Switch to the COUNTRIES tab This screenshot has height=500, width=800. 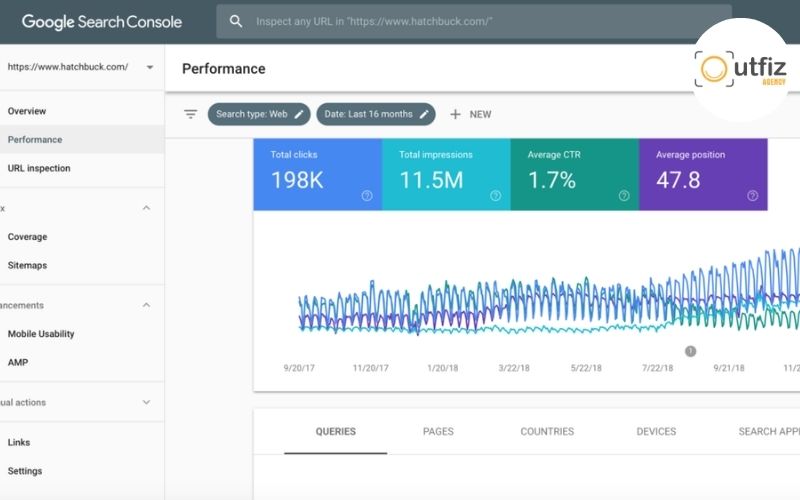coord(547,432)
